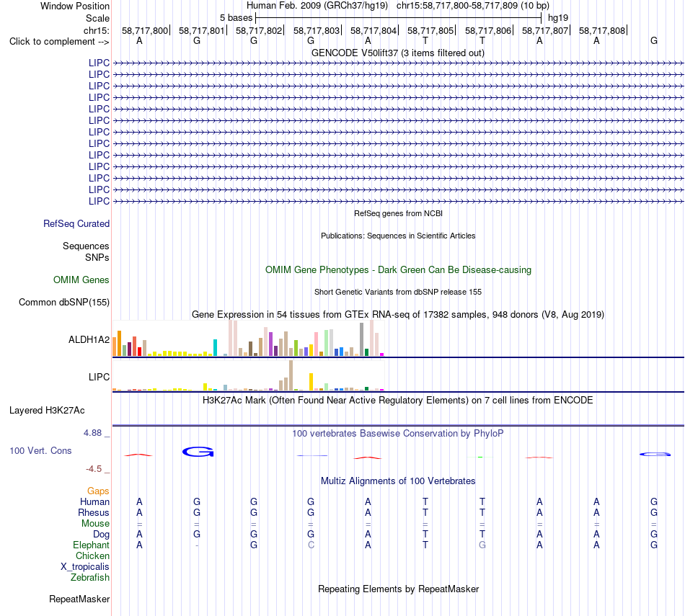This screenshot has height=616, width=685.
Task: Click the grayed C base in Elephant row
Action: click(x=311, y=545)
